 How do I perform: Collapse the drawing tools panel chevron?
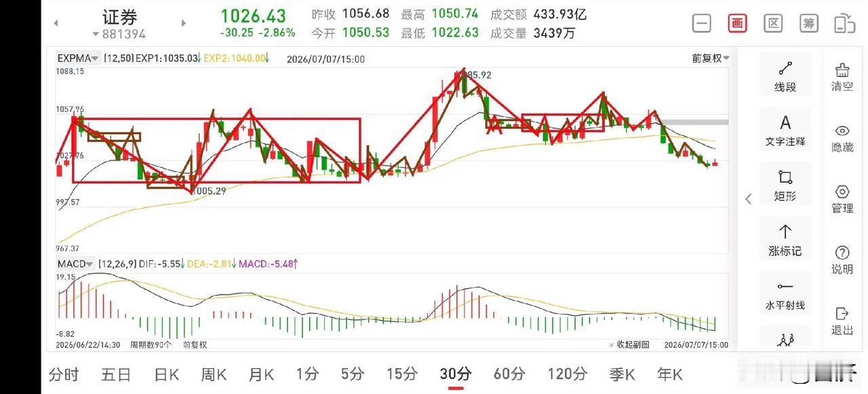pos(749,199)
